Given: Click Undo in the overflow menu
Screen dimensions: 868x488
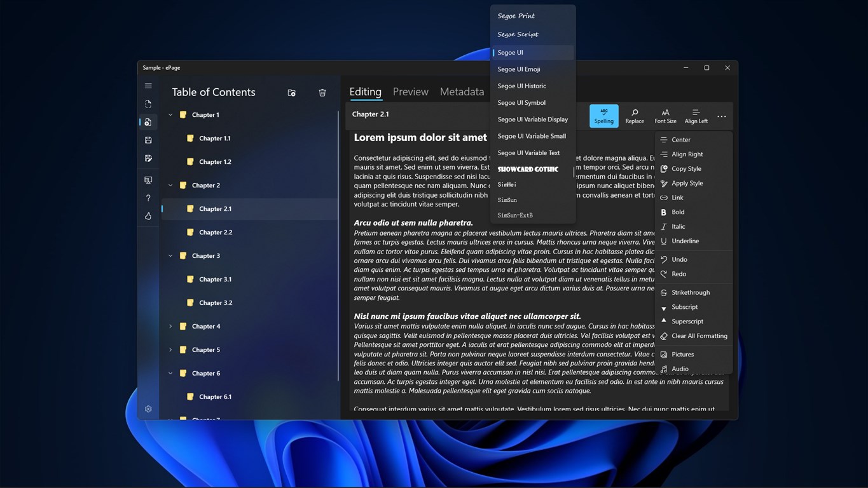Looking at the screenshot, I should coord(694,259).
